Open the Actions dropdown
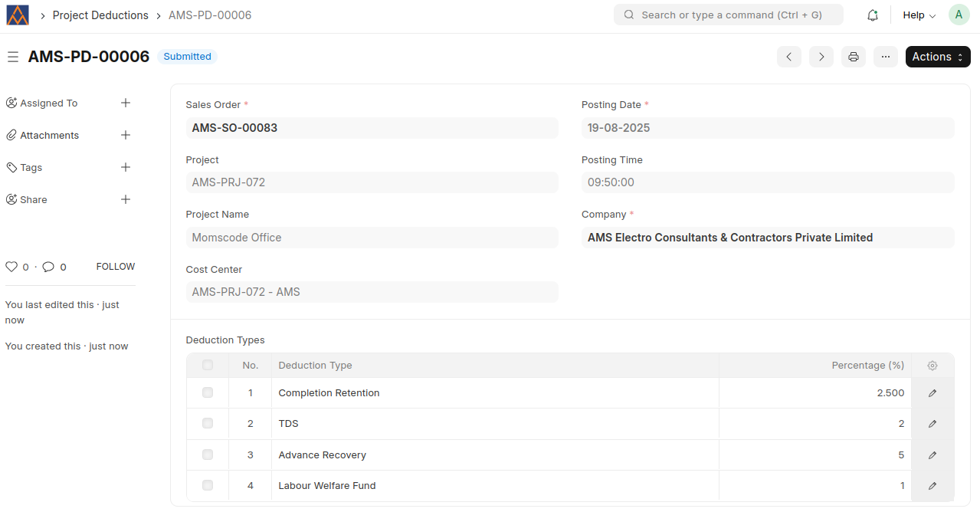 pos(938,57)
